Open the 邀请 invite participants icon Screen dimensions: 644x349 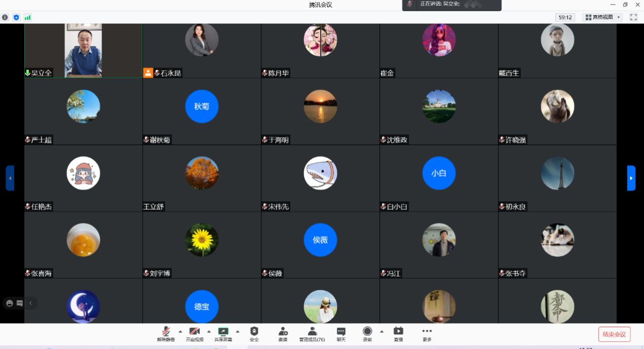(x=283, y=334)
